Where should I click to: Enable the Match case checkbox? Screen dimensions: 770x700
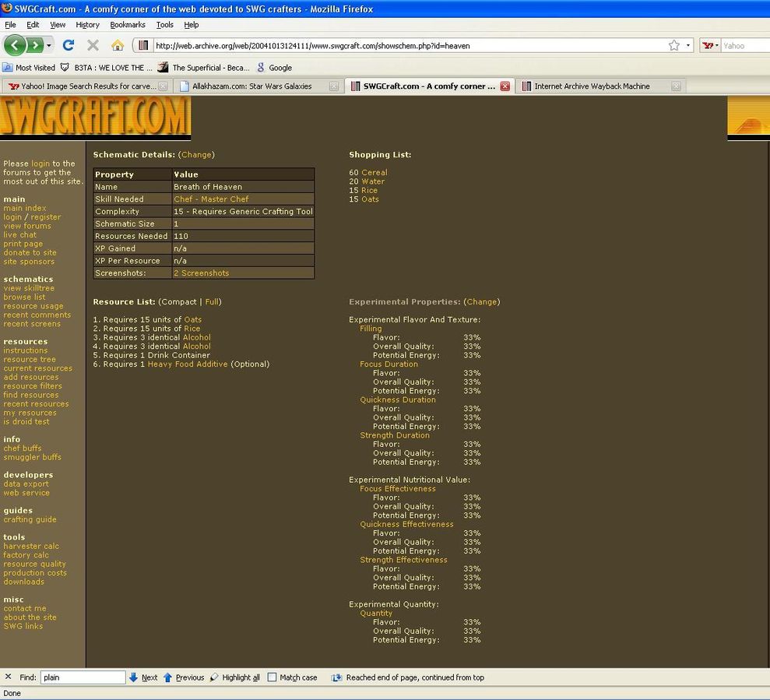tap(272, 677)
